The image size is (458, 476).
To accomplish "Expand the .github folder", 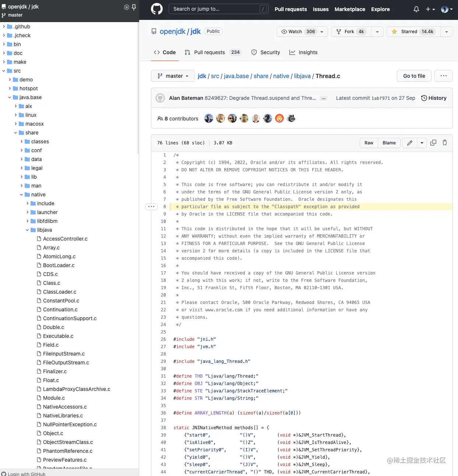I will pyautogui.click(x=4, y=27).
